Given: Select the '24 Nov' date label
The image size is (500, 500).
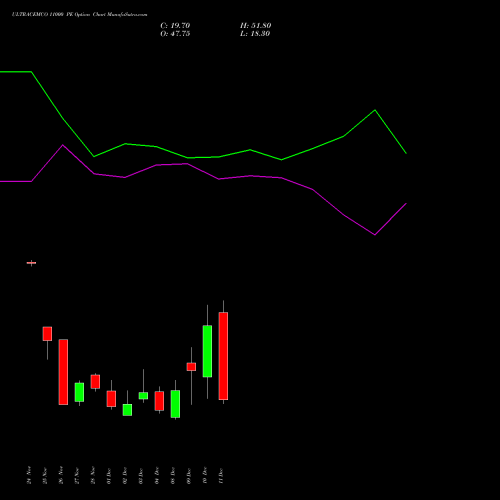Looking at the screenshot, I should 29,475.
